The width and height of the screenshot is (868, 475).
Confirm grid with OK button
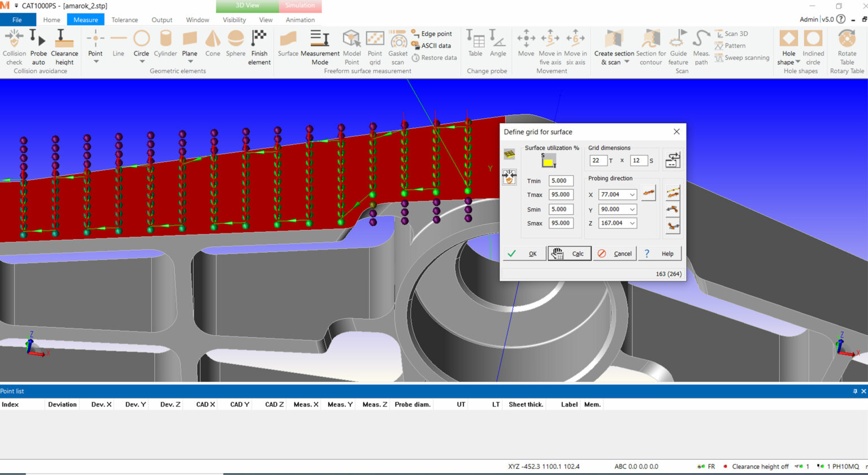(524, 254)
